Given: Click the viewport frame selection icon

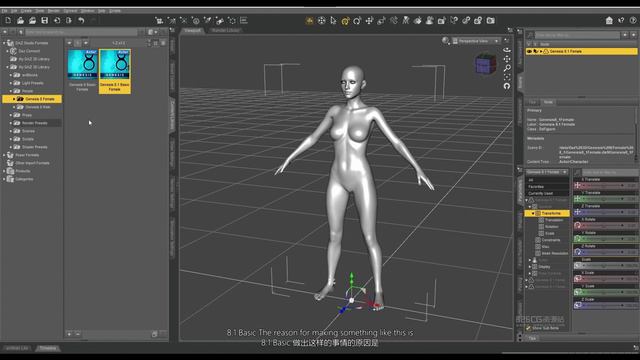Looking at the screenshot, I should 507,77.
